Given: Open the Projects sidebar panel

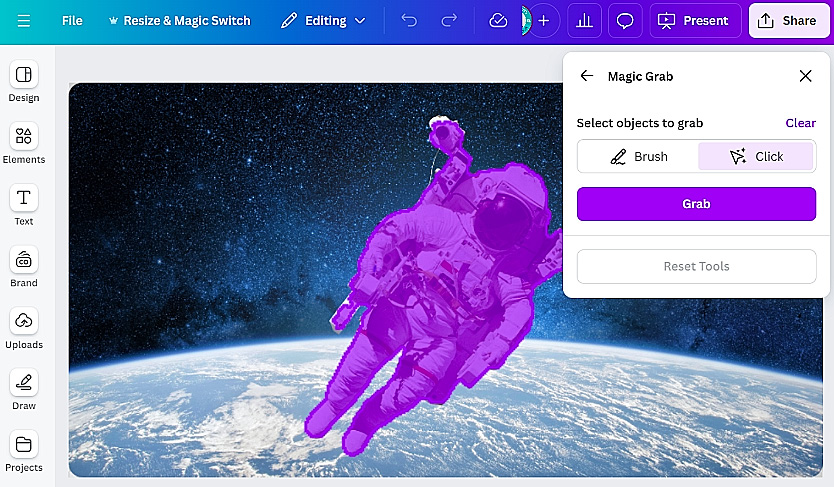Looking at the screenshot, I should [23, 452].
